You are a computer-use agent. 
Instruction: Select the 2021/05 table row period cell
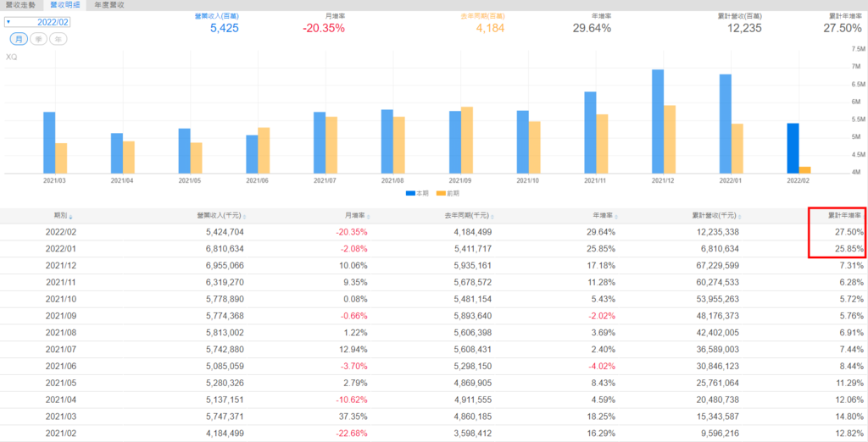pyautogui.click(x=60, y=384)
